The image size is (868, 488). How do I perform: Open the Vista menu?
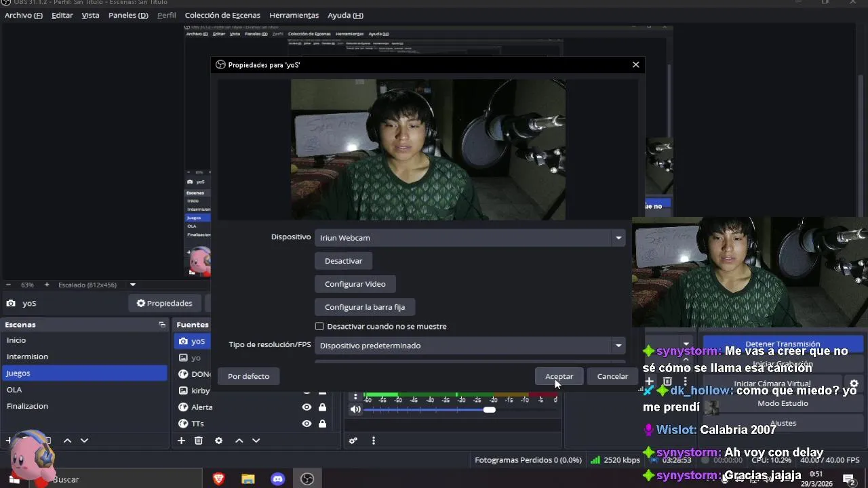[x=90, y=15]
